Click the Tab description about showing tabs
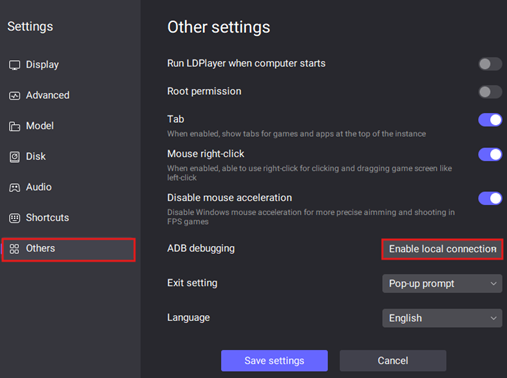 (296, 134)
